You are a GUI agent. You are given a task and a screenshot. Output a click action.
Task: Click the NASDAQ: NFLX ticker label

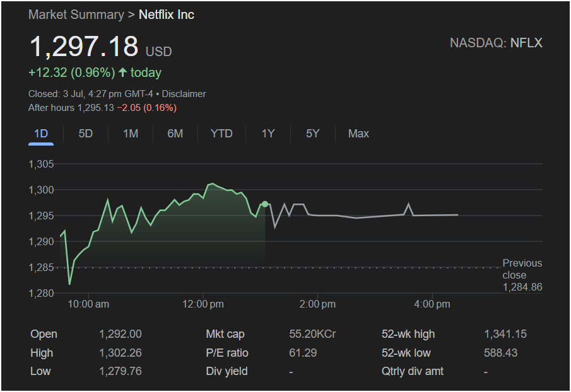(496, 43)
